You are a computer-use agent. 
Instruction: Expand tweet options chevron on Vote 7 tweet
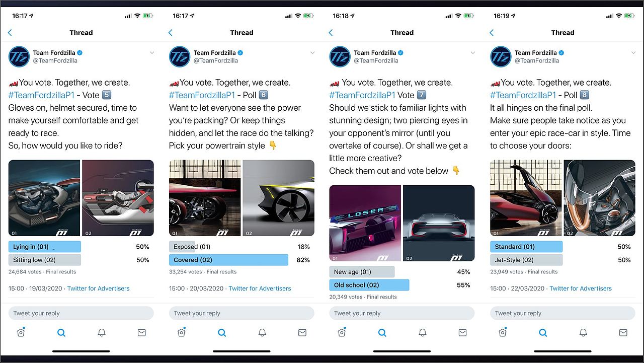click(x=472, y=53)
